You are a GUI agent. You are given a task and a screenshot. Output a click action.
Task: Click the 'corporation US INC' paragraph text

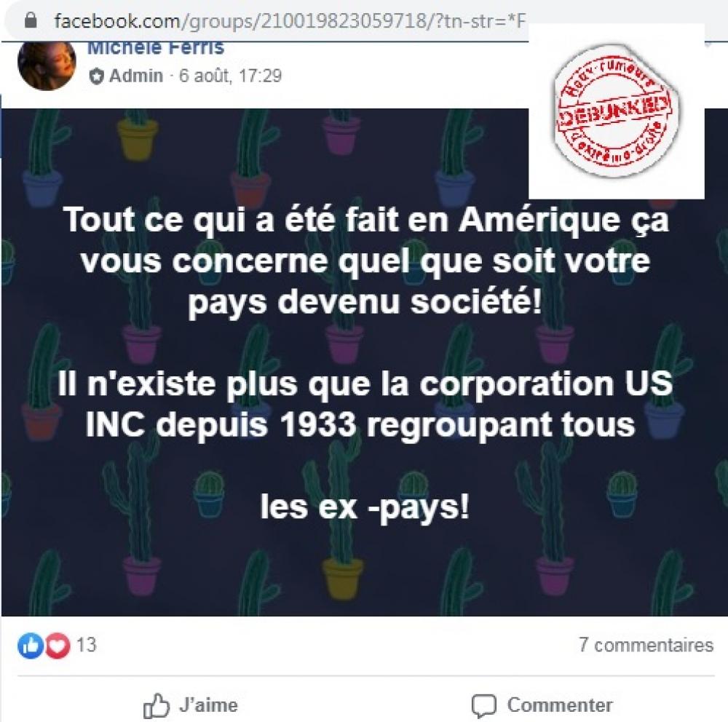[x=365, y=404]
